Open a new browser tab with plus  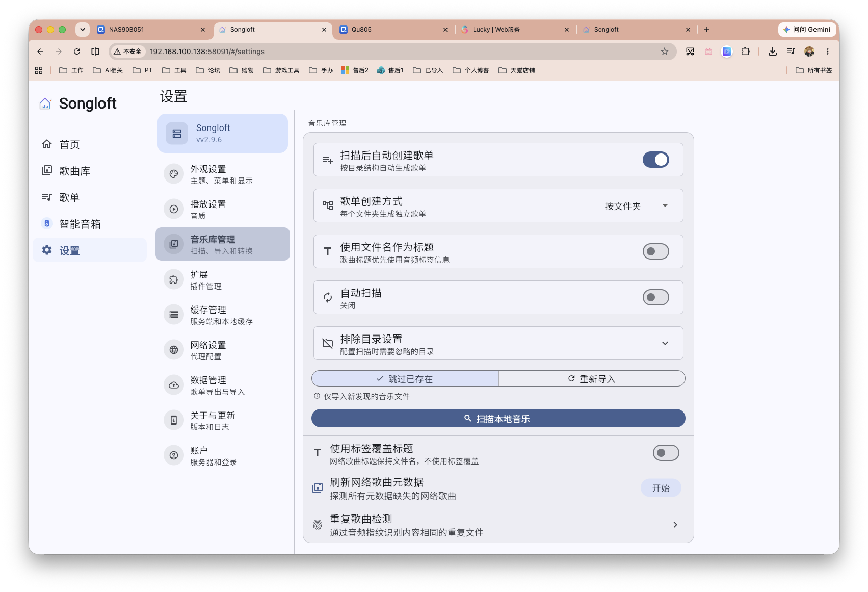pos(706,30)
